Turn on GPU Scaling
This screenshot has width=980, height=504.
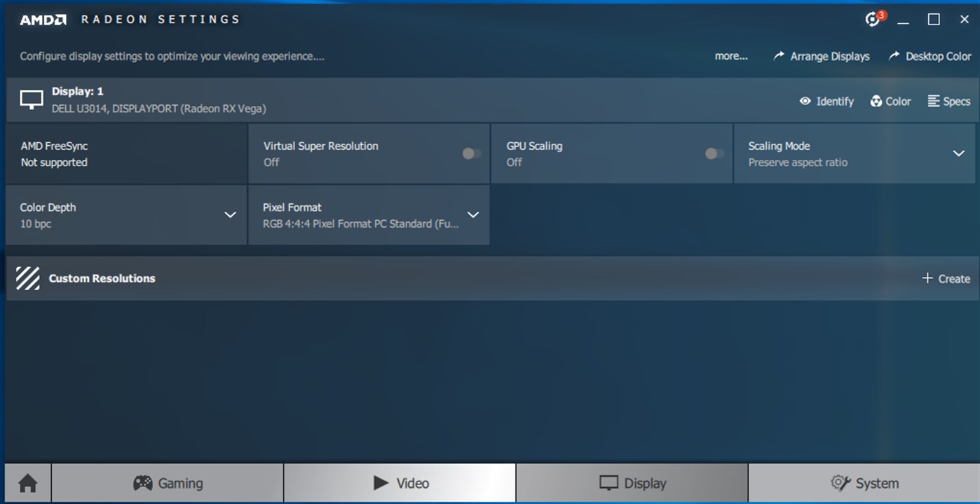(714, 153)
